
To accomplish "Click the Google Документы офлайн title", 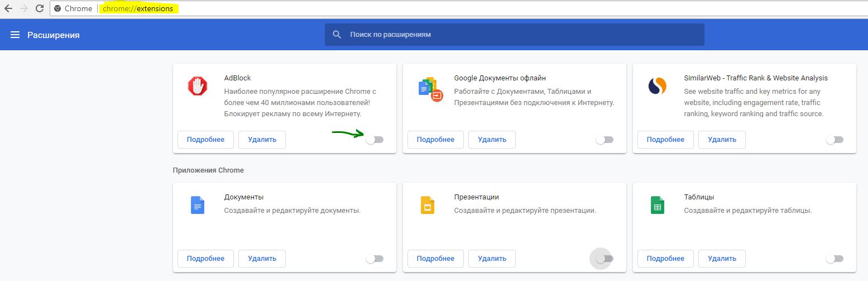I will point(500,78).
